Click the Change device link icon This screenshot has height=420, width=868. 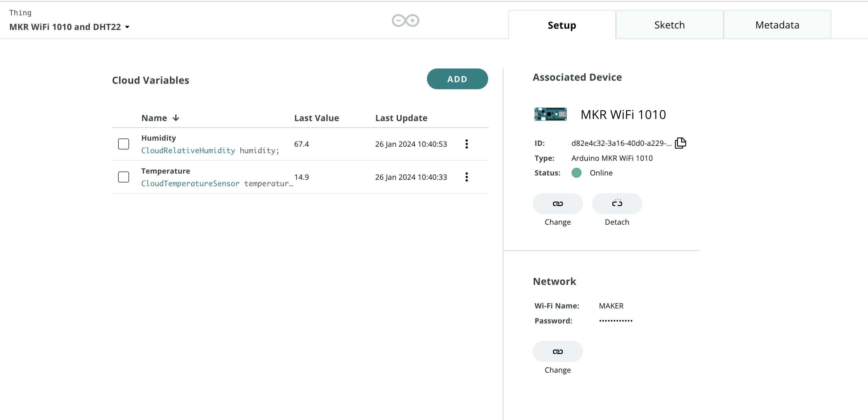(x=557, y=204)
